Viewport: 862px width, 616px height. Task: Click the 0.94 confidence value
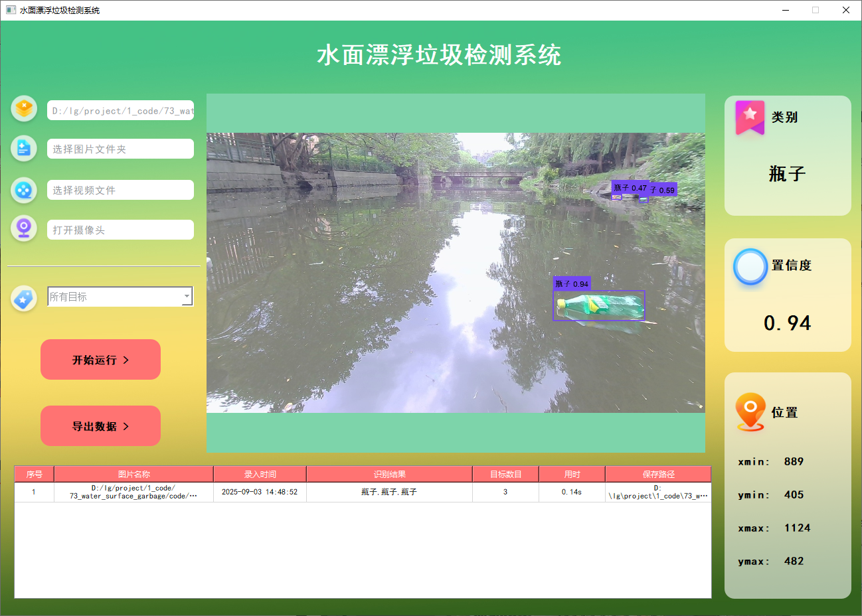(x=788, y=323)
